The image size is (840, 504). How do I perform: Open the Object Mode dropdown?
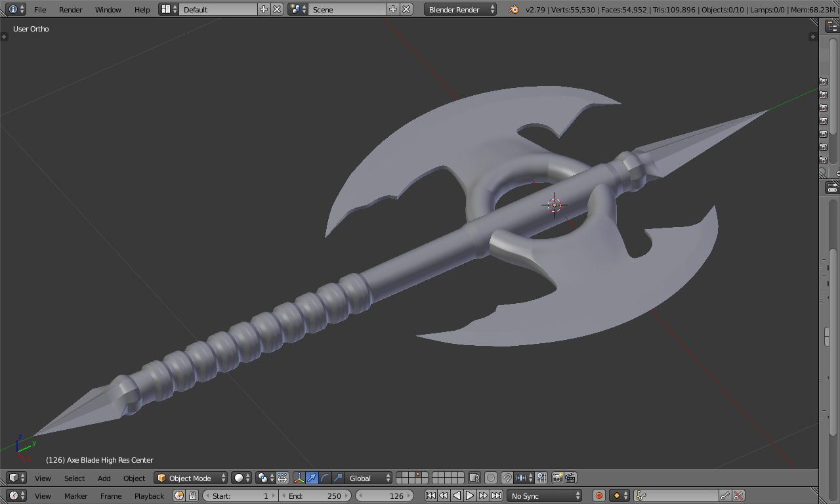191,478
